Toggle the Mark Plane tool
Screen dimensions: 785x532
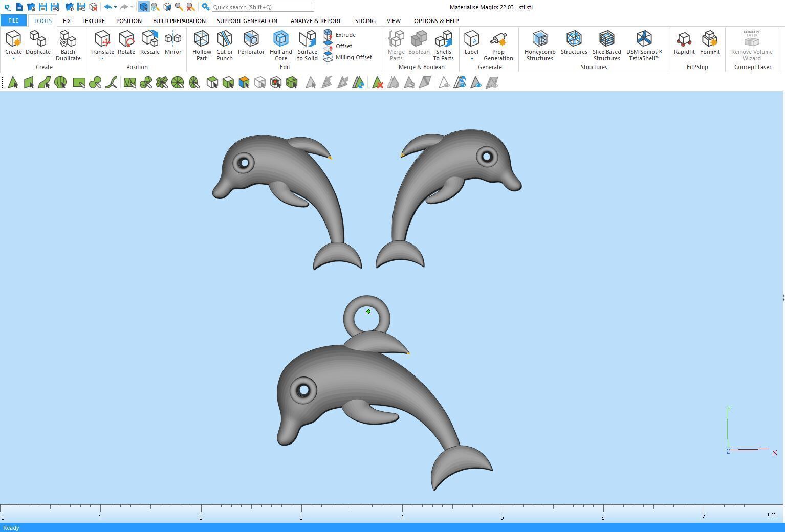[x=29, y=82]
